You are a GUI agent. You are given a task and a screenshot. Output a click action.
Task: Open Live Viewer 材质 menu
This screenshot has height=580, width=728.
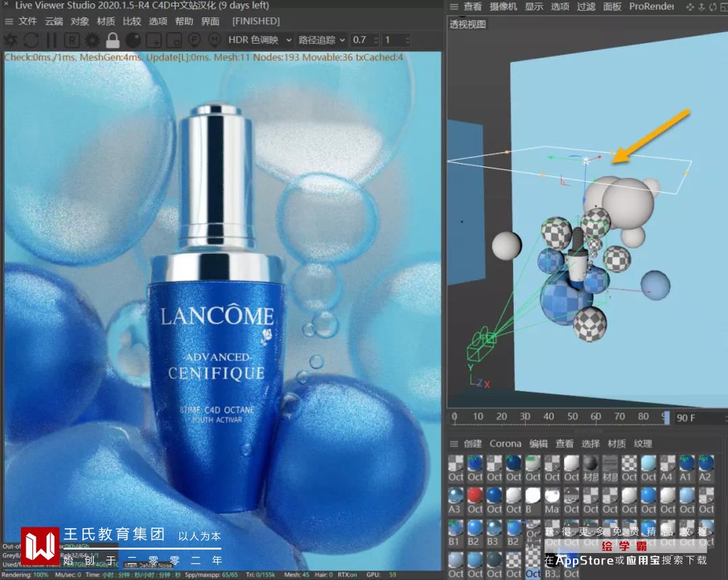coord(106,22)
